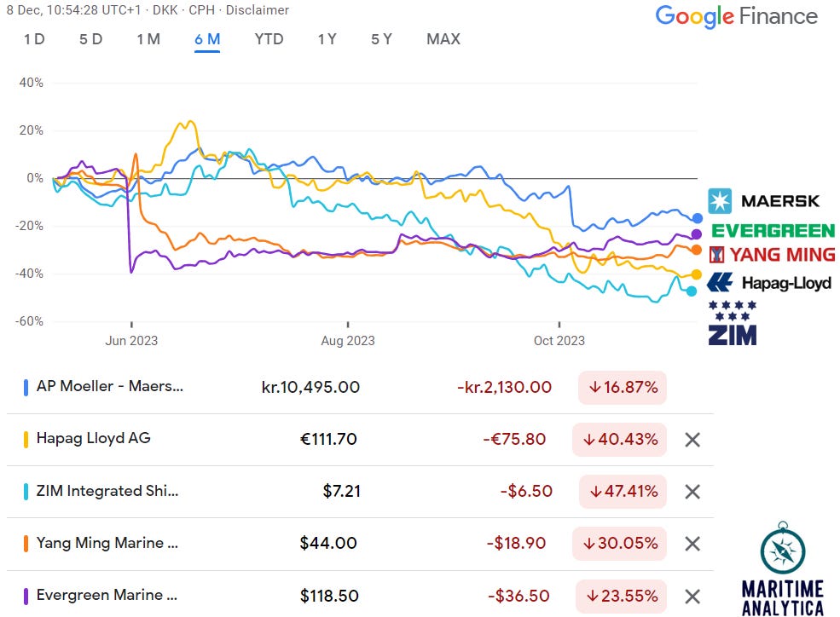Click the Aug 2023 axis label
Screen dimensions: 840x617
click(348, 341)
